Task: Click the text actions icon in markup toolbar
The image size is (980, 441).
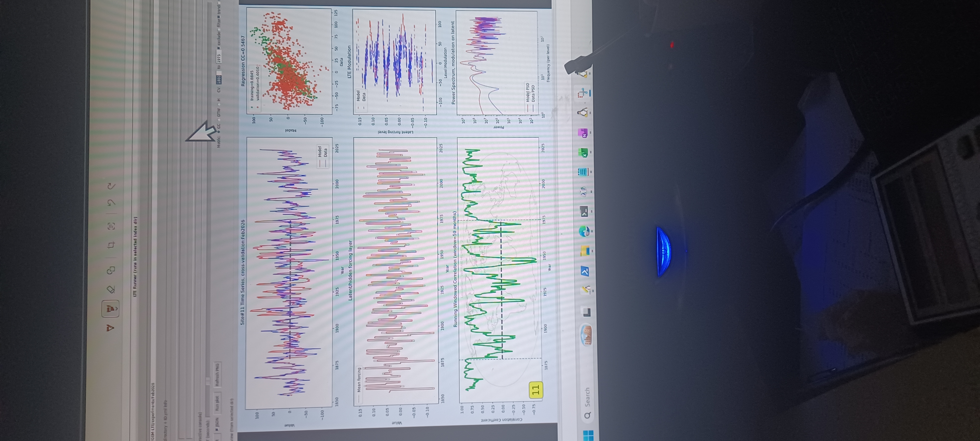Action: pyautogui.click(x=111, y=226)
